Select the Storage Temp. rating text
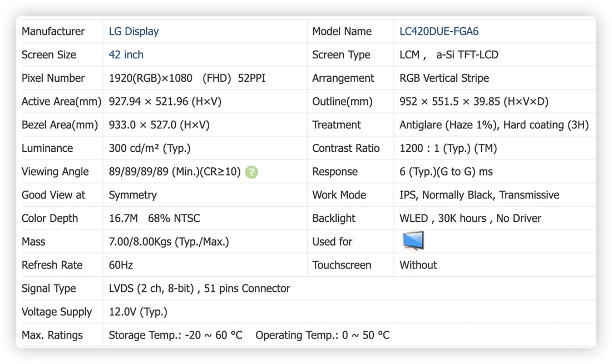612x364 pixels. (x=175, y=335)
